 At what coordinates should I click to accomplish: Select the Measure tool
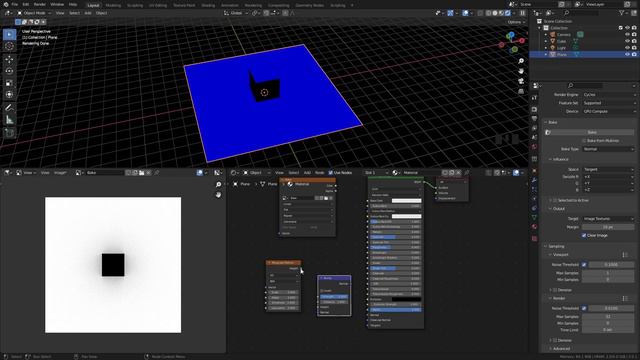[x=9, y=120]
